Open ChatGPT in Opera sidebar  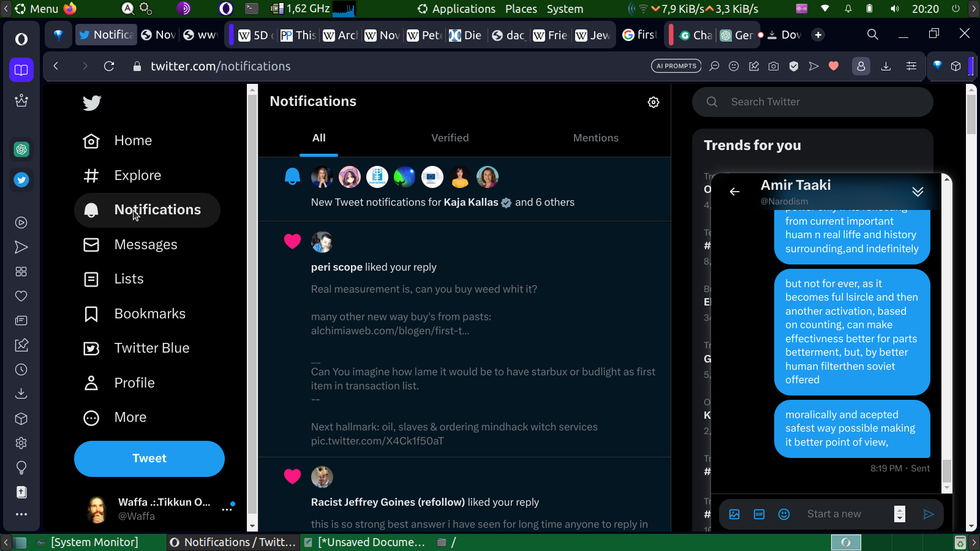point(21,149)
